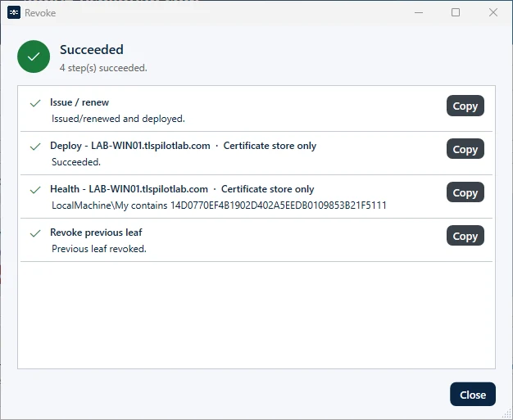Minimize the Revoke window
This screenshot has height=420, width=513.
point(419,13)
